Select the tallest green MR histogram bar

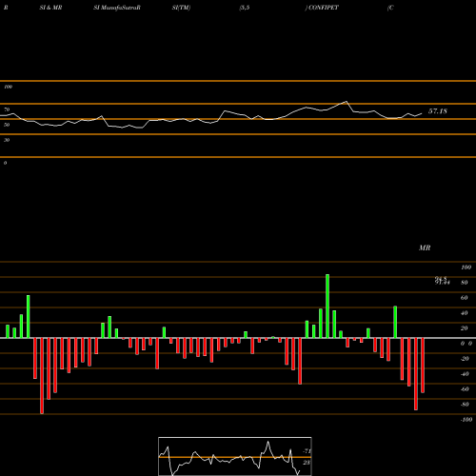coord(327,307)
